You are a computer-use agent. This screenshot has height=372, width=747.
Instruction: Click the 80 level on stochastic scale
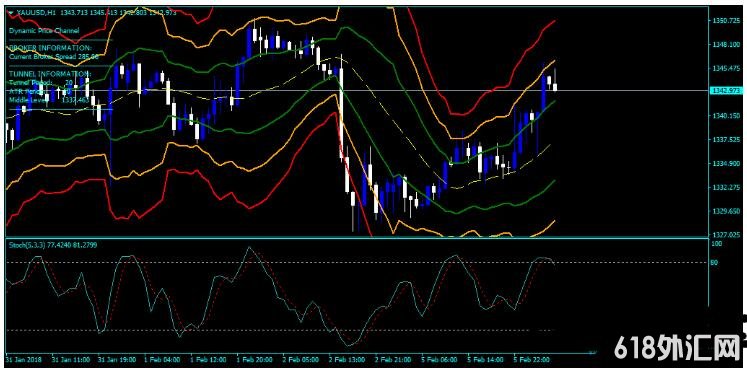[714, 262]
